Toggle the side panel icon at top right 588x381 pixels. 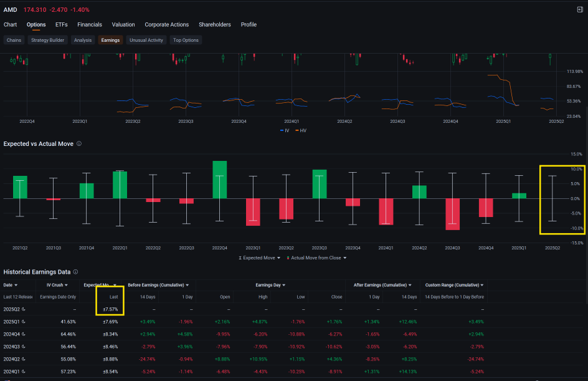[580, 9]
